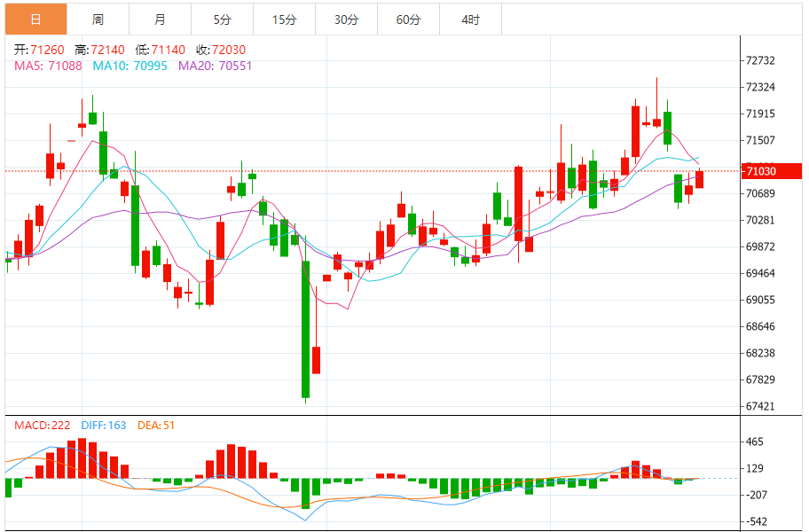809x532 pixels.
Task: Click the 67829 price axis label
Action: pyautogui.click(x=760, y=379)
